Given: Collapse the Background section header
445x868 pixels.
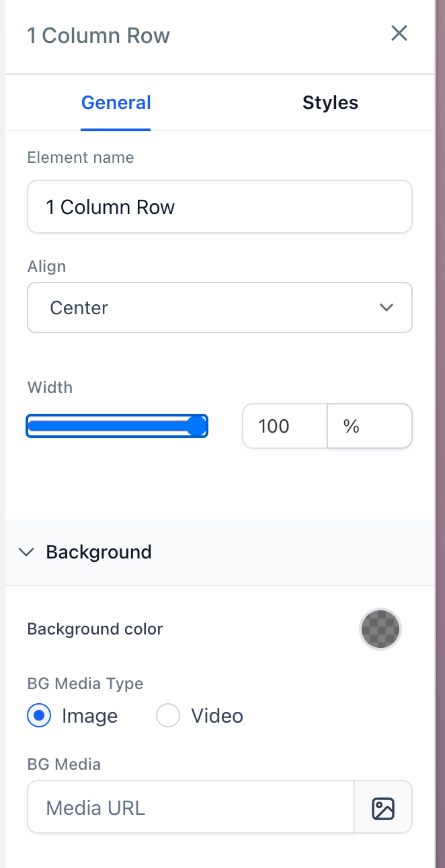Looking at the screenshot, I should 99,552.
